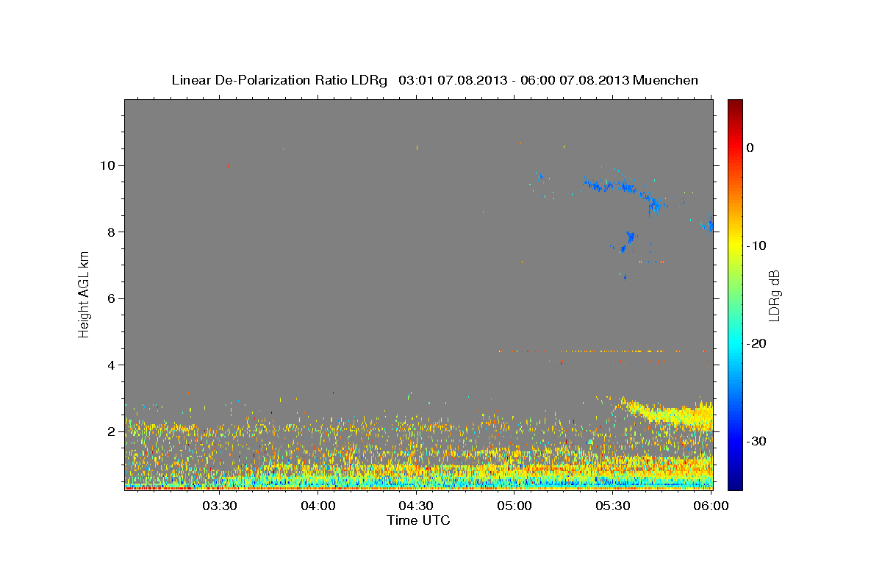Screen dimensions: 882x588
Task: Click the 04:30 time tick label
Action: click(x=416, y=506)
